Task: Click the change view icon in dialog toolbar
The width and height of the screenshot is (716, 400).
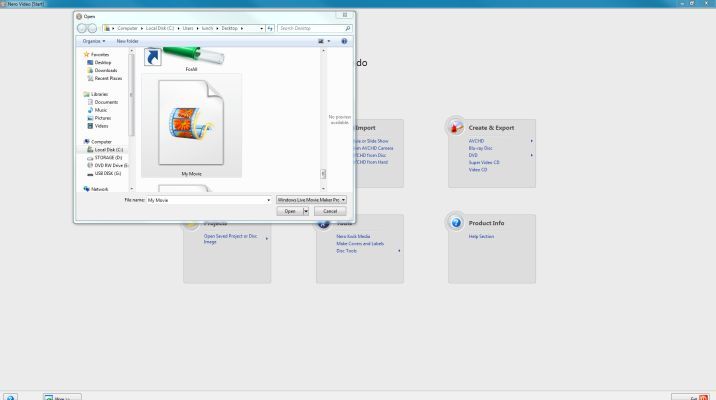Action: [321, 41]
